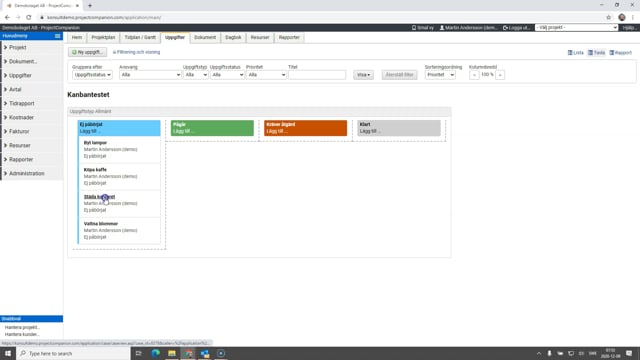Viewport: 640px width, 360px height.
Task: Select the Uppgifter tab
Action: click(175, 38)
